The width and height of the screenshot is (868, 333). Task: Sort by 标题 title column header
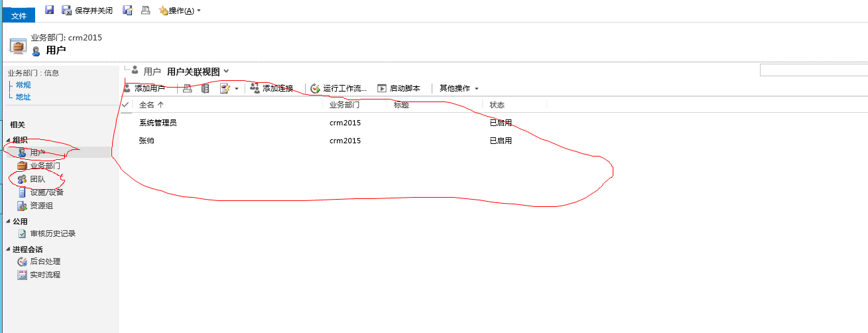[401, 105]
